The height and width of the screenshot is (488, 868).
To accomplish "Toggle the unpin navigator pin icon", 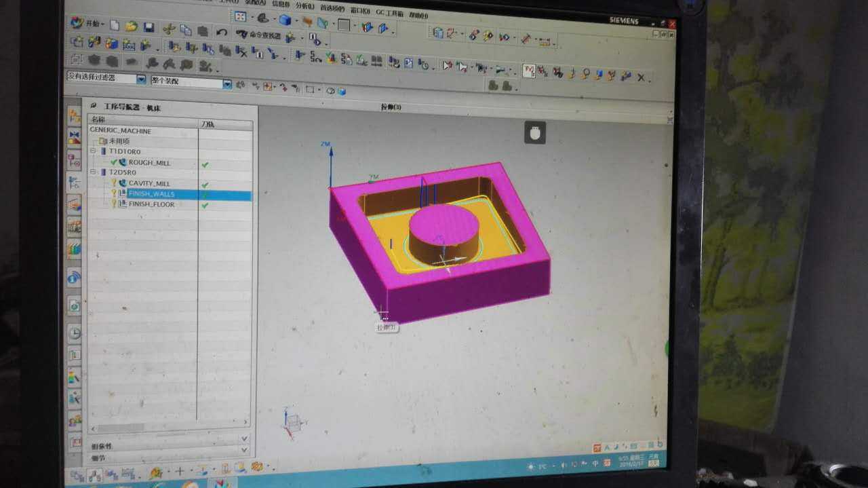I will pos(93,105).
